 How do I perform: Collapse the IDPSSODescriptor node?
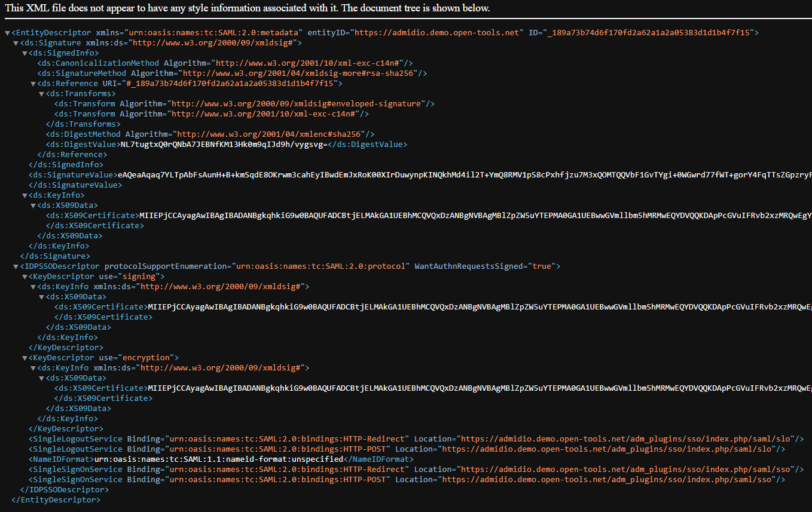[x=16, y=266]
